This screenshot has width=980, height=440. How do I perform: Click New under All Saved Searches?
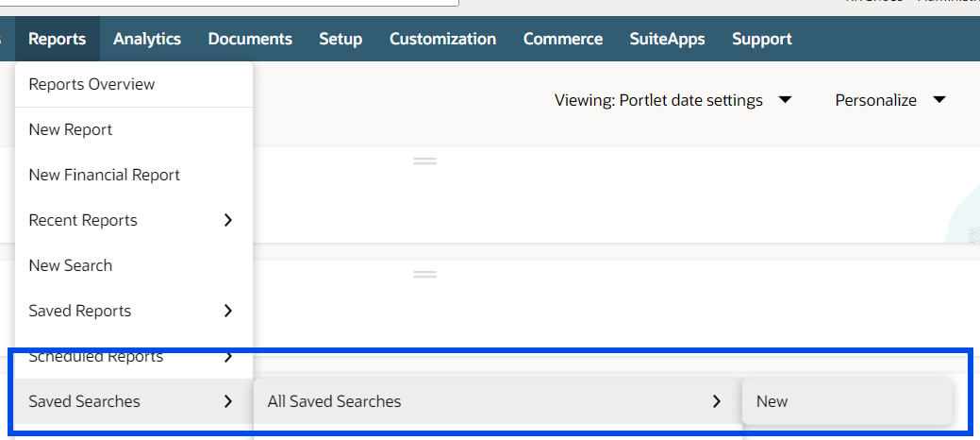(x=772, y=401)
